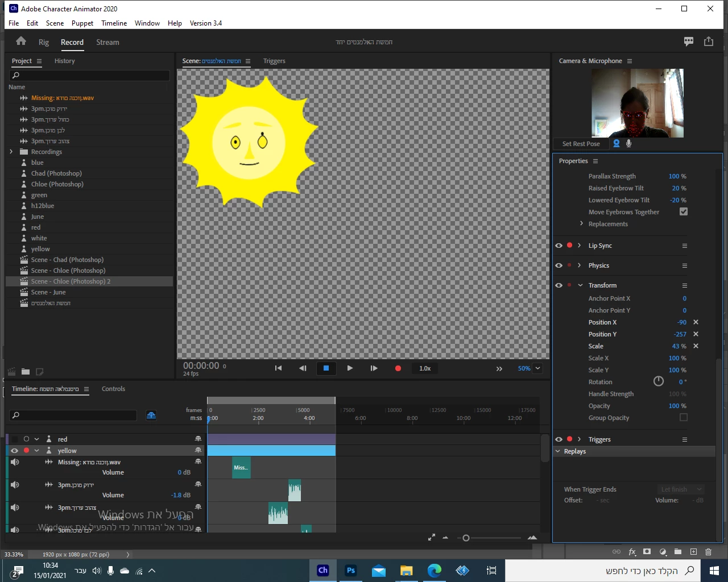The height and width of the screenshot is (582, 728).
Task: Toggle the blue timeline shy/filter icon
Action: click(x=151, y=415)
